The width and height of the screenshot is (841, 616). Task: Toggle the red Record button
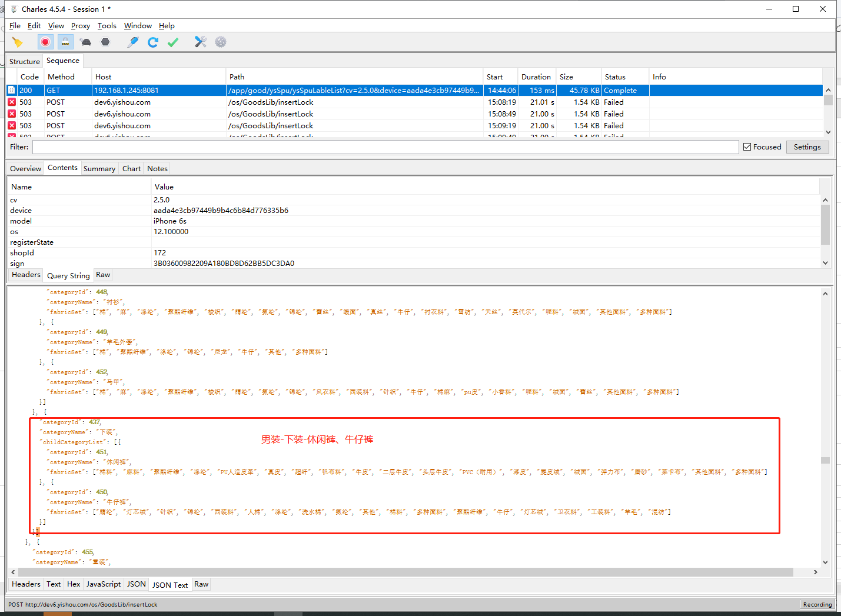[45, 42]
